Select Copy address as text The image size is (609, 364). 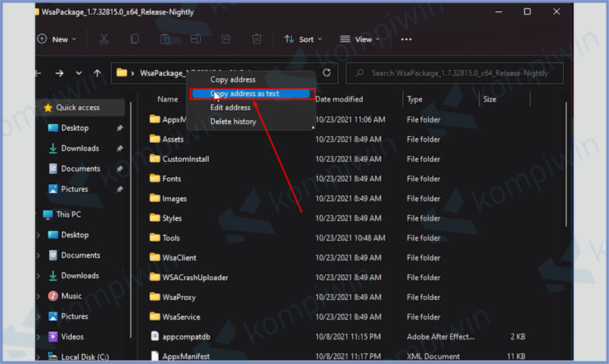tap(250, 93)
